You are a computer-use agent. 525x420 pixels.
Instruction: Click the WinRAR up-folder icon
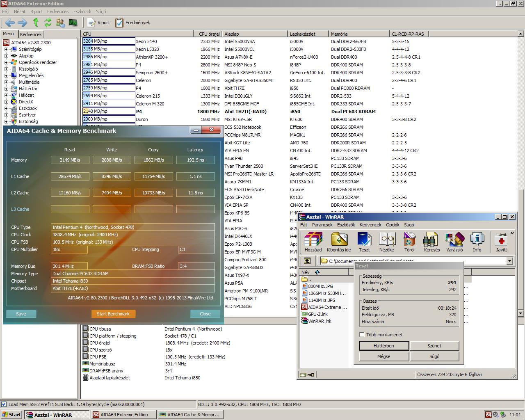[x=307, y=261]
